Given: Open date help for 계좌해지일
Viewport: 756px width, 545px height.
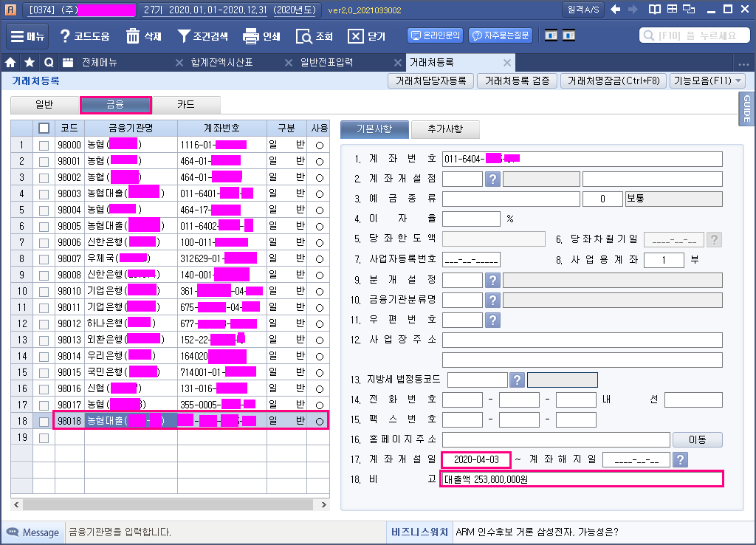Looking at the screenshot, I should (x=680, y=459).
